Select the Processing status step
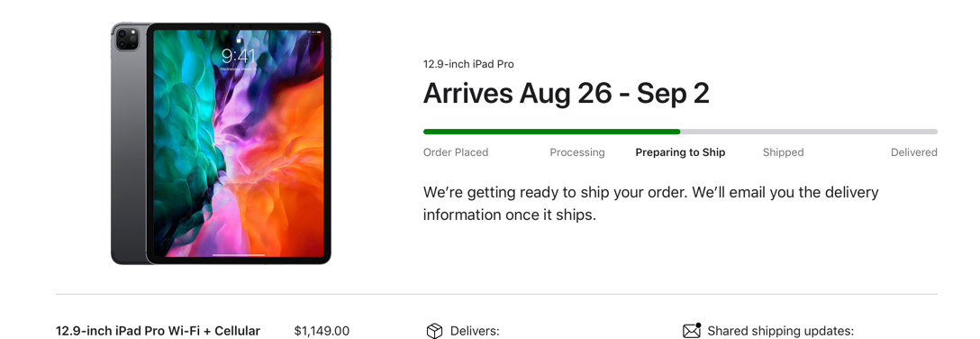Image resolution: width=980 pixels, height=339 pixels. (x=576, y=152)
